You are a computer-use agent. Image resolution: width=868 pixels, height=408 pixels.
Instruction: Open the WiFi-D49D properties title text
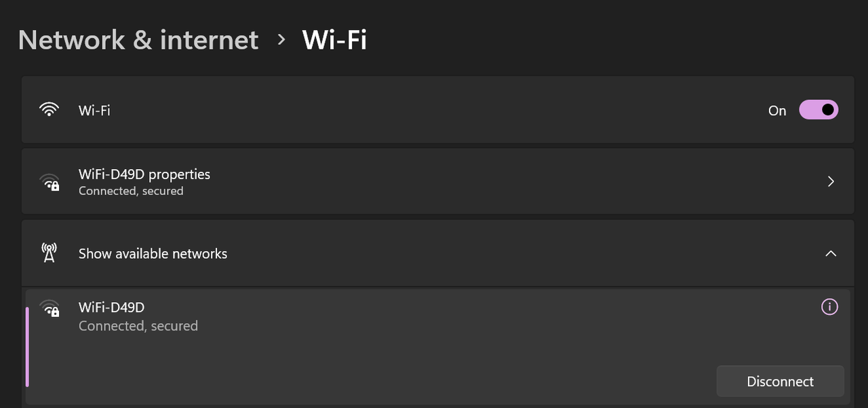click(x=144, y=174)
